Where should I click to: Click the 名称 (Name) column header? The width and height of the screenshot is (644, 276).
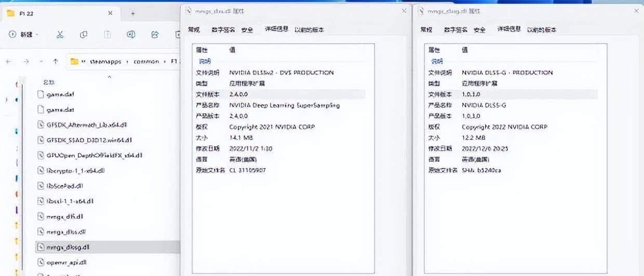tap(49, 82)
